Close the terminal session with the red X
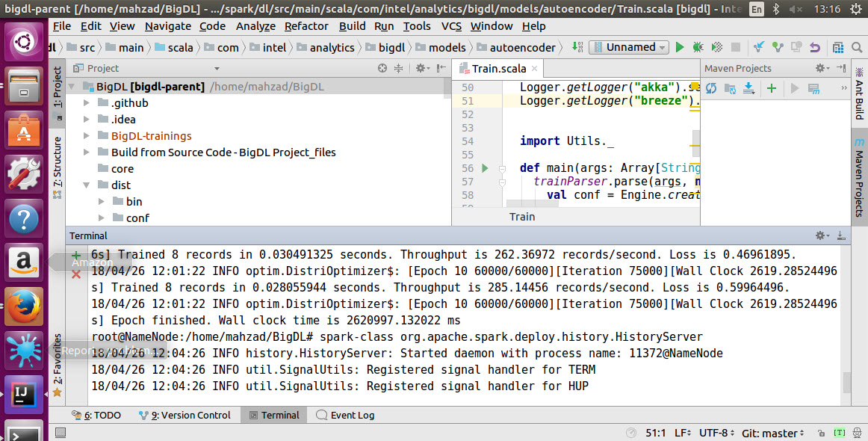This screenshot has height=441, width=868. click(76, 274)
